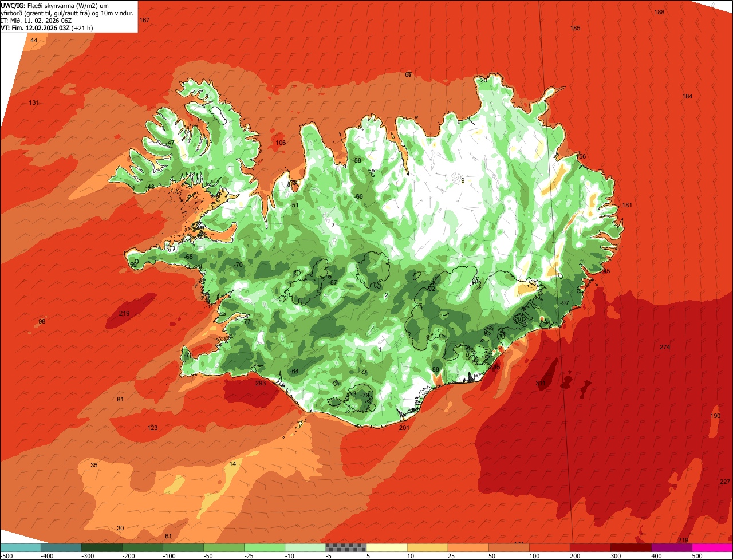Click the legend swatch between 10 and 25
The width and height of the screenshot is (733, 560).
tap(427, 547)
